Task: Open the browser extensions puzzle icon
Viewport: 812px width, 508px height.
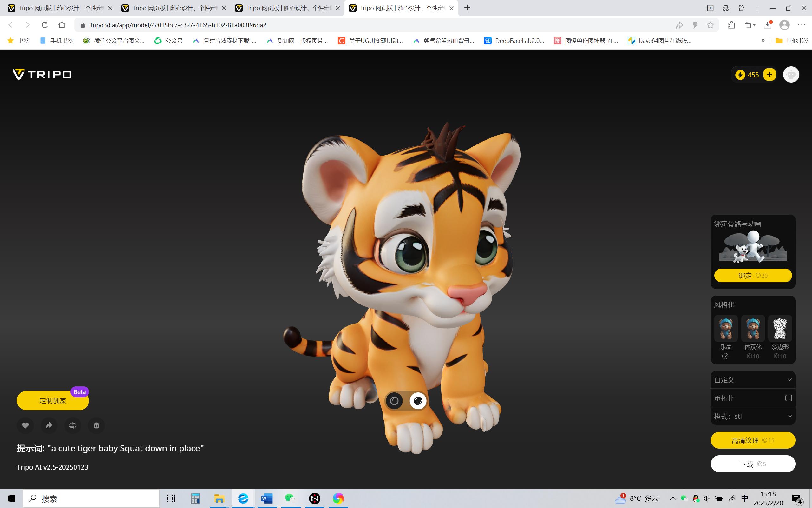Action: (x=731, y=25)
